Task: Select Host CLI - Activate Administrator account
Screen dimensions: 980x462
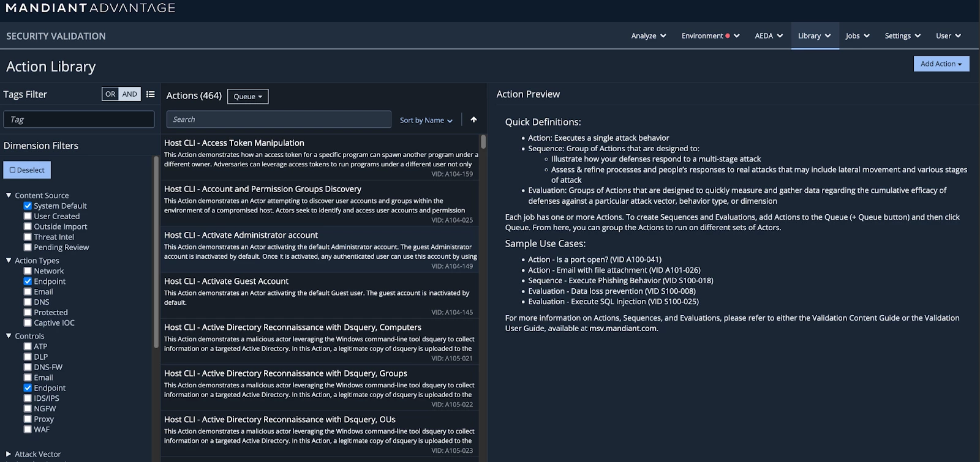Action: click(x=321, y=250)
